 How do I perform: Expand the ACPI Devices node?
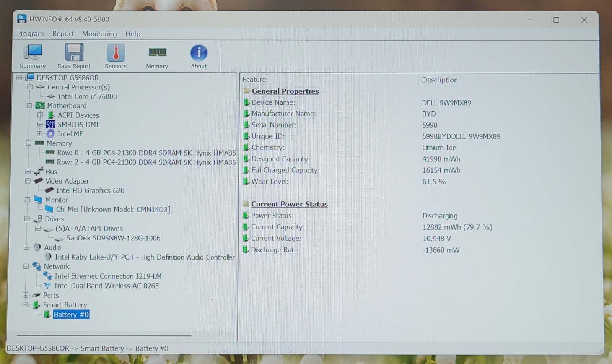click(40, 115)
